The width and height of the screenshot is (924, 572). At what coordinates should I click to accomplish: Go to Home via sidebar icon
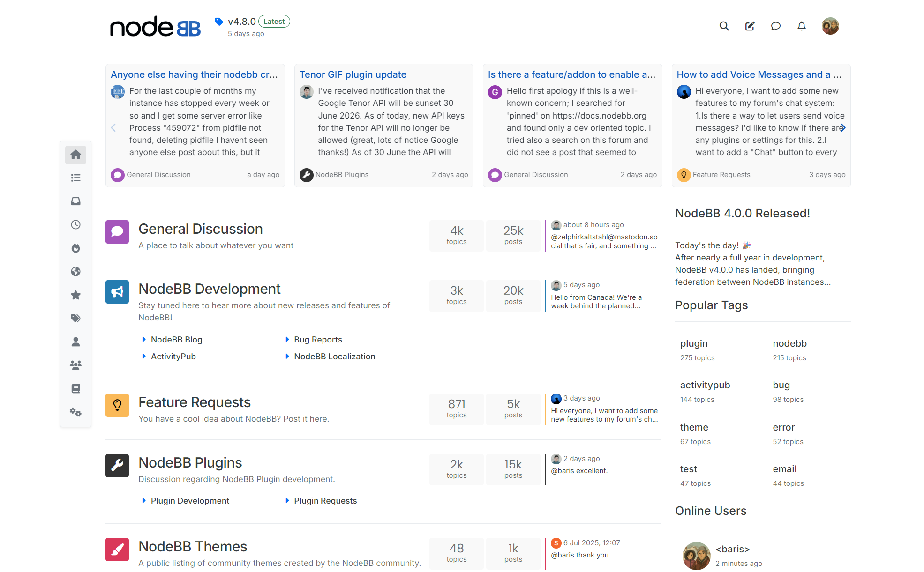[75, 155]
